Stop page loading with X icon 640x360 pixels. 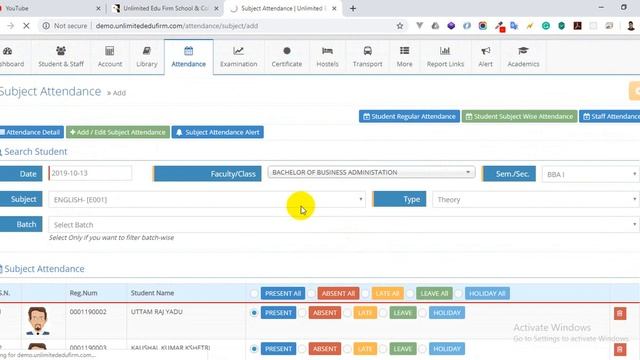(x=26, y=26)
